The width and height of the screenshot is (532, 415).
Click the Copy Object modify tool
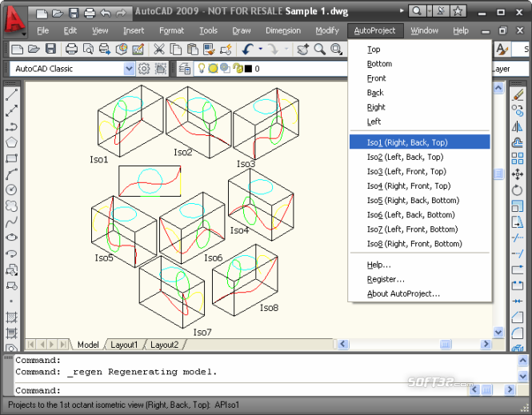518,111
